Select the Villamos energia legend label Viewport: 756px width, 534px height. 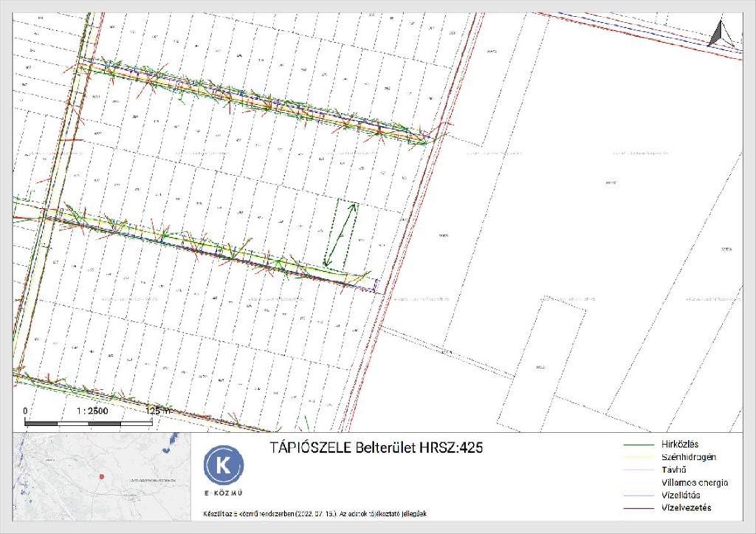(x=695, y=482)
